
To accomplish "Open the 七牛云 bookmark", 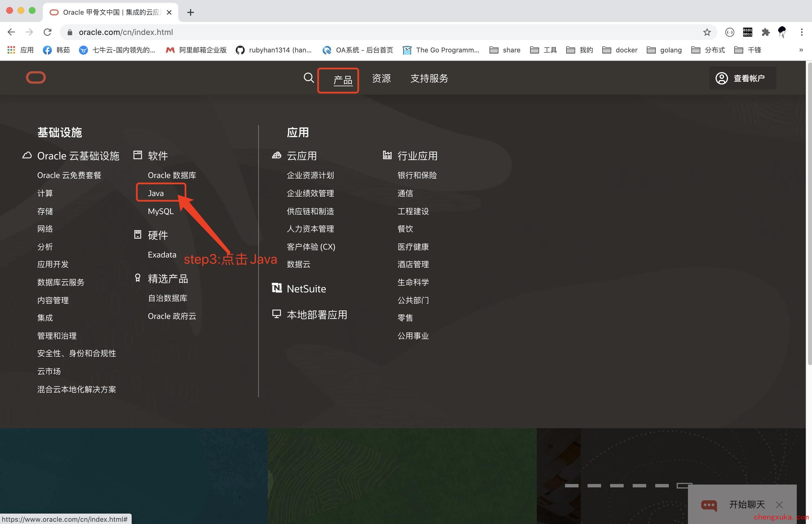I will click(117, 50).
